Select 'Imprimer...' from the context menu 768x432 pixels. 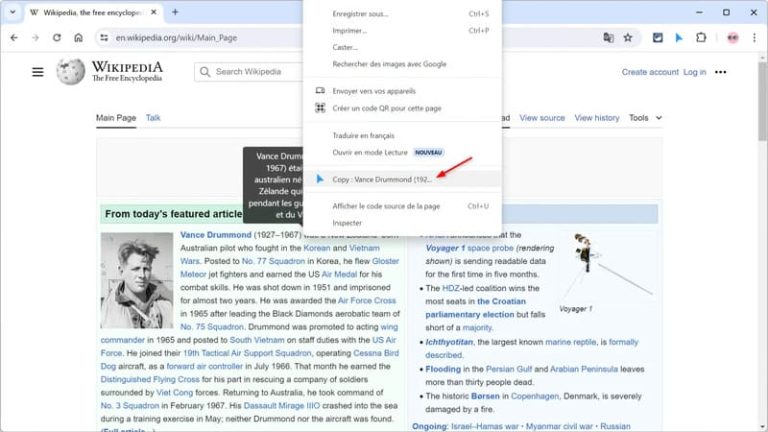[x=350, y=30]
